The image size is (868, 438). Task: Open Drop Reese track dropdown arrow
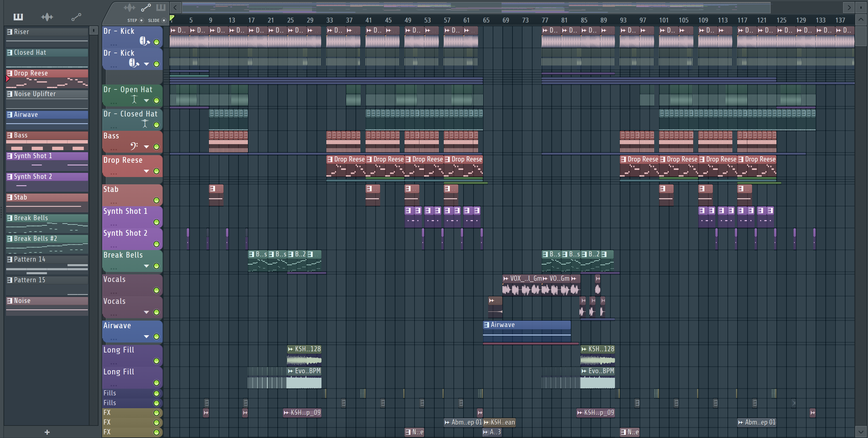[x=146, y=171]
